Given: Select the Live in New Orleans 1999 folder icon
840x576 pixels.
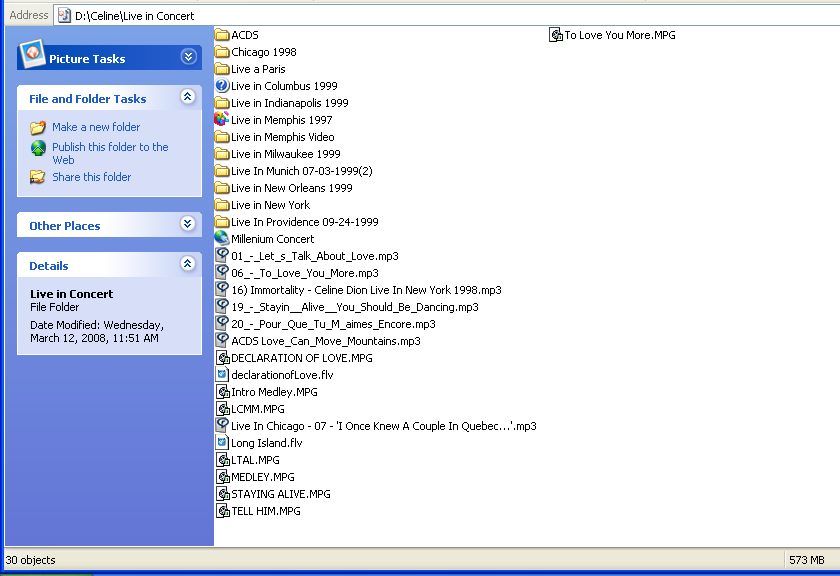Looking at the screenshot, I should [222, 188].
